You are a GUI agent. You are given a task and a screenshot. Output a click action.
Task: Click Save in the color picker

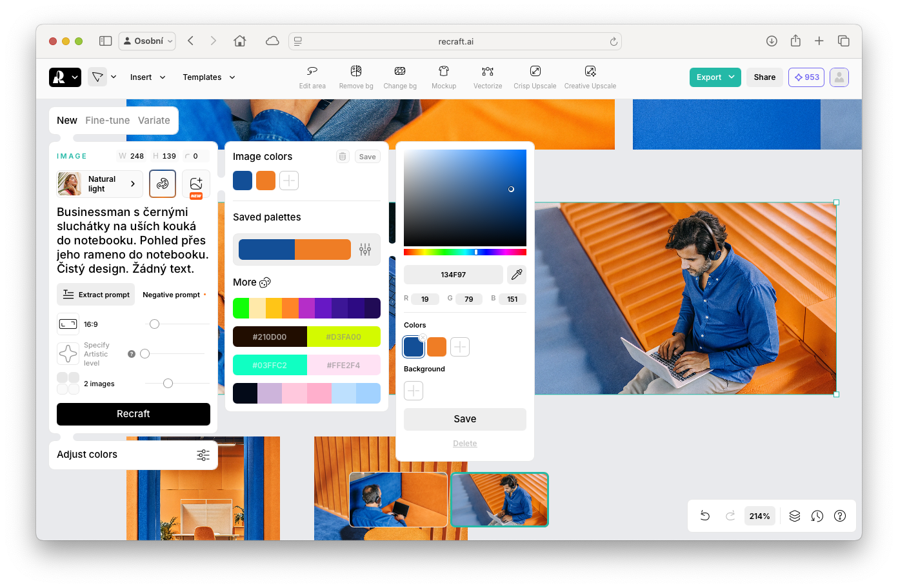[x=465, y=419]
